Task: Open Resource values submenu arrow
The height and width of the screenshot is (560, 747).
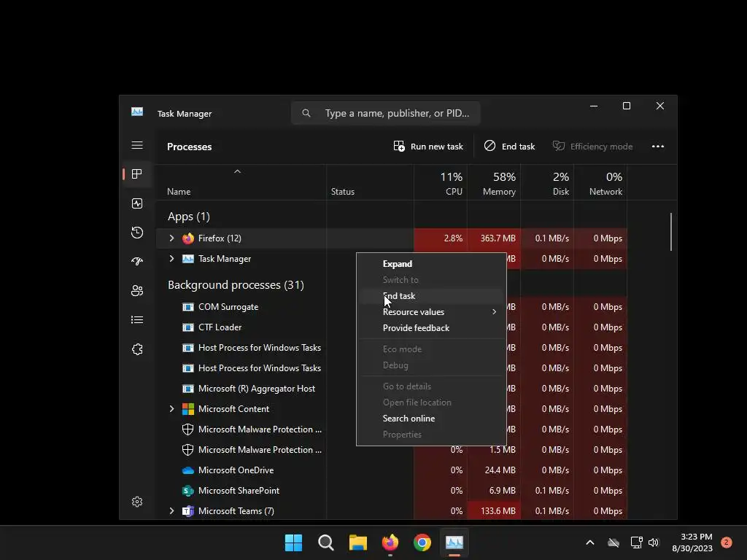Action: 494,312
